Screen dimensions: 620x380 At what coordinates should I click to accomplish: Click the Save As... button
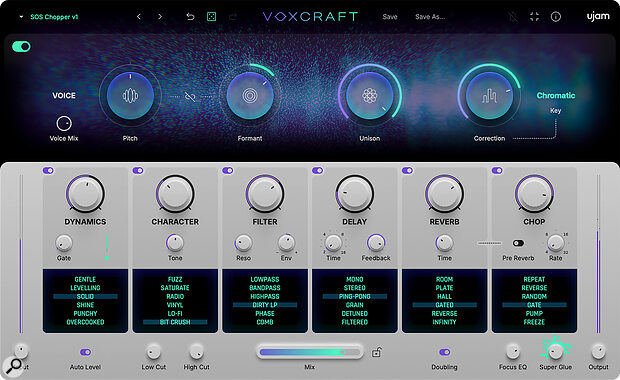430,17
